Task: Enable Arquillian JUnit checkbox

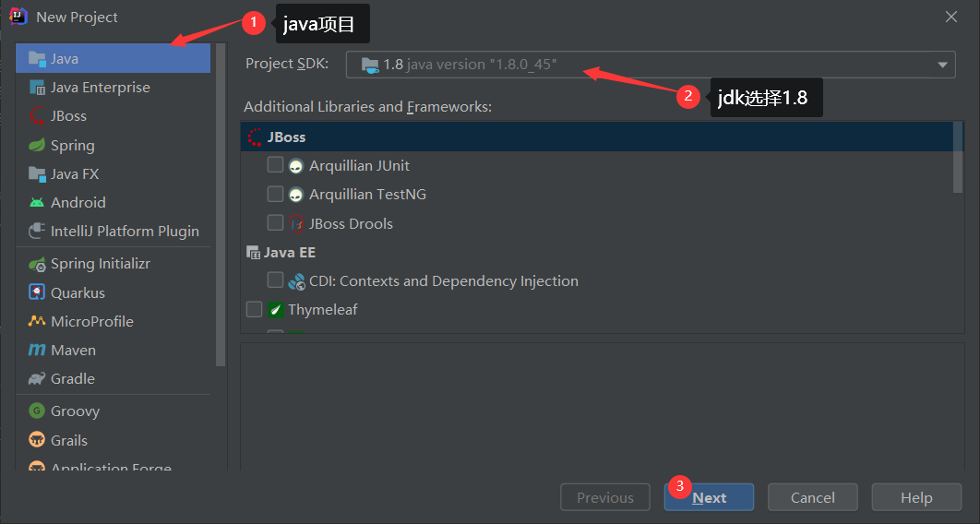Action: [275, 165]
